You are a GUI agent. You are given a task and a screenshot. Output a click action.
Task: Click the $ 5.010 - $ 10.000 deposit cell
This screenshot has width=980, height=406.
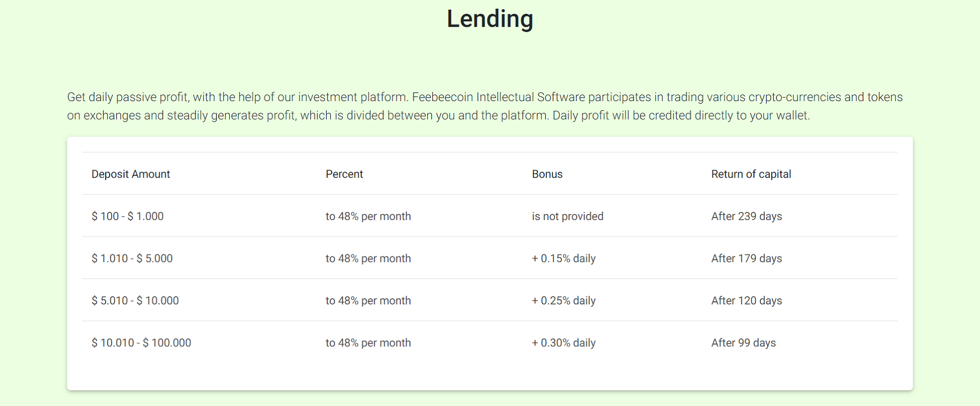point(135,301)
